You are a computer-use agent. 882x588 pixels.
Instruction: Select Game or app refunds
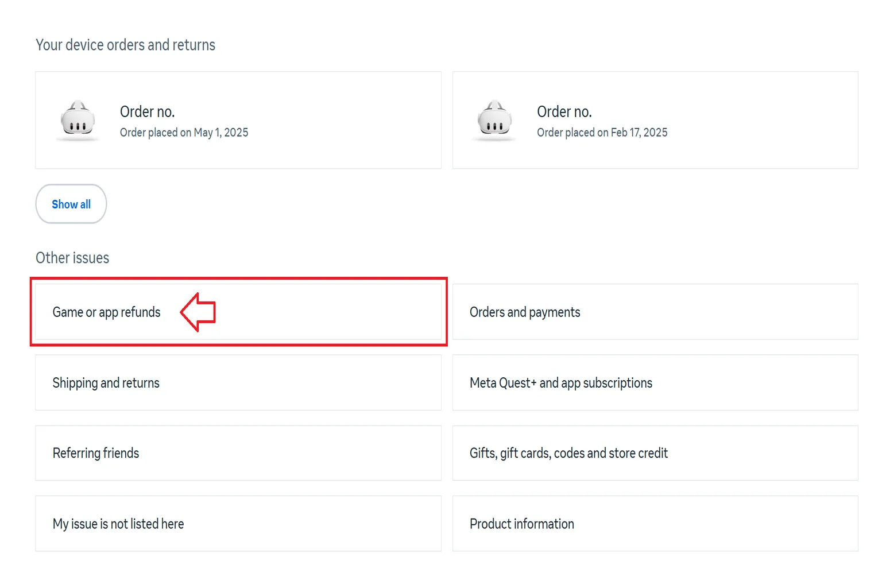click(238, 312)
